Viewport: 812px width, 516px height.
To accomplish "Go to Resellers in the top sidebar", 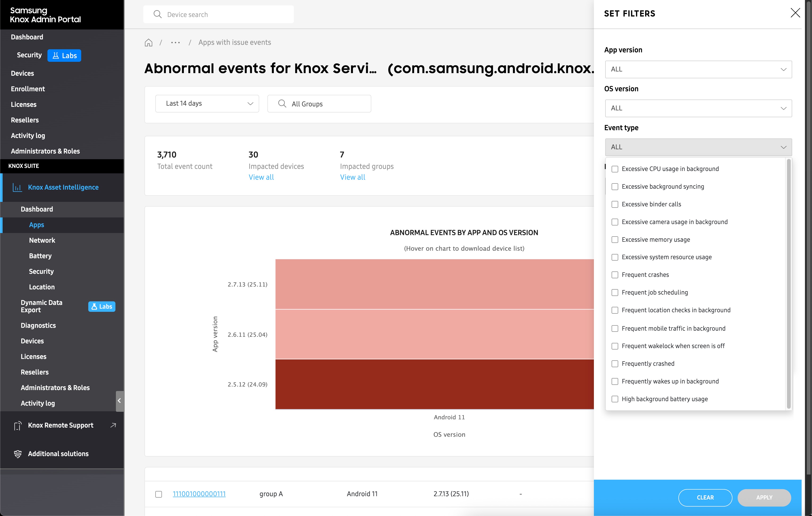I will 25,120.
